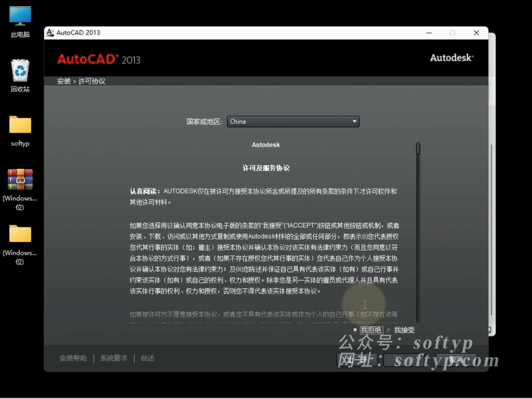Open the 安装帮助 link
Screen dimensions: 532x399
point(73,358)
